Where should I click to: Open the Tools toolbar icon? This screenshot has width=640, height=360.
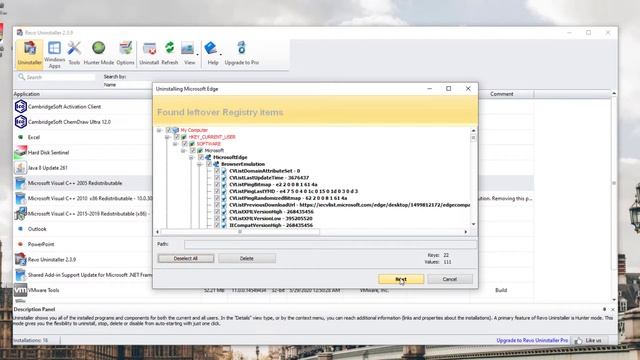(x=74, y=48)
